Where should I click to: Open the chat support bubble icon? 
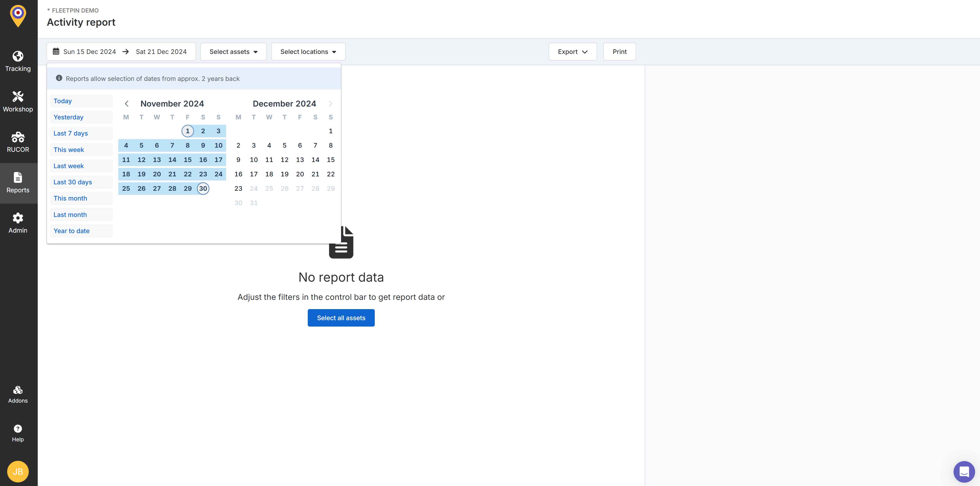[x=964, y=472]
